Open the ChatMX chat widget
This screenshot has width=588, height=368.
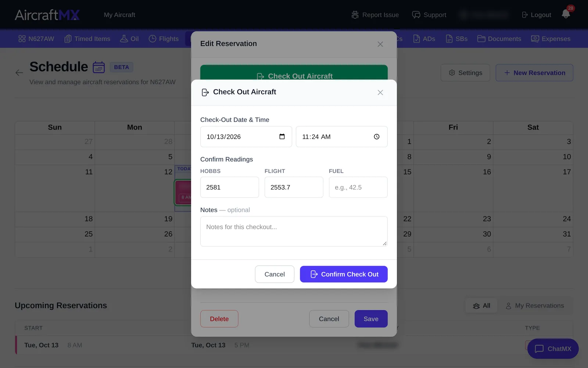click(x=553, y=348)
